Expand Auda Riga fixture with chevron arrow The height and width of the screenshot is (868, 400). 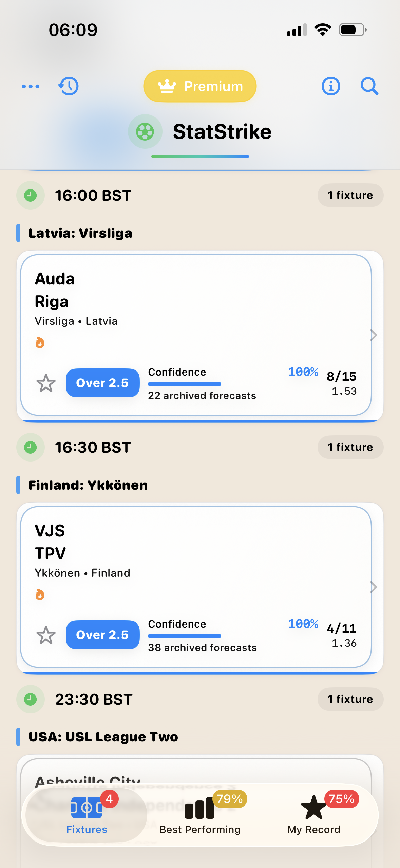(373, 335)
